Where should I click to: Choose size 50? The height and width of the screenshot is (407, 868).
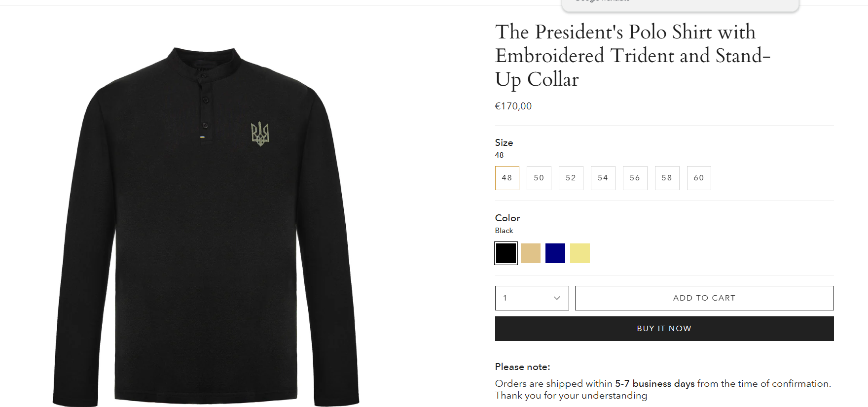539,178
